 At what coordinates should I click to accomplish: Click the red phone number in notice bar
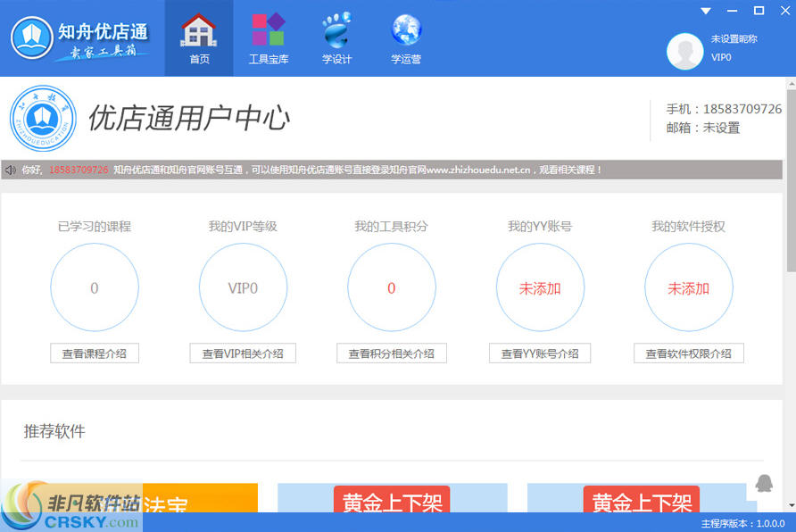(x=79, y=170)
